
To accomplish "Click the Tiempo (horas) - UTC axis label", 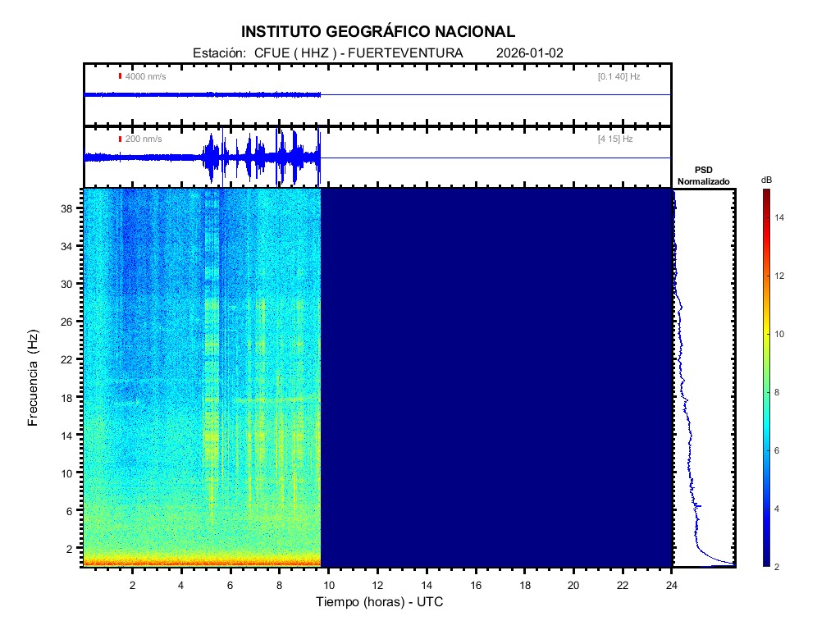I will point(380,602).
